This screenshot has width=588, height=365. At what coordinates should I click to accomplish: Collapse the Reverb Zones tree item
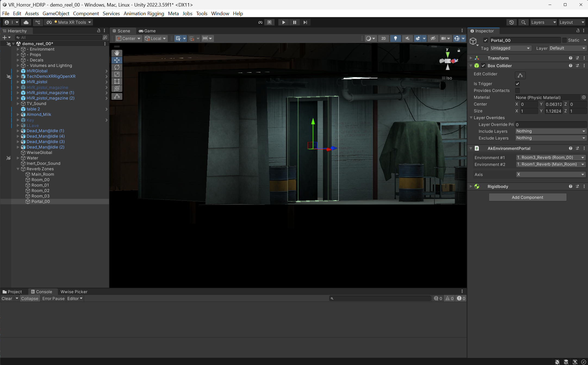point(18,169)
